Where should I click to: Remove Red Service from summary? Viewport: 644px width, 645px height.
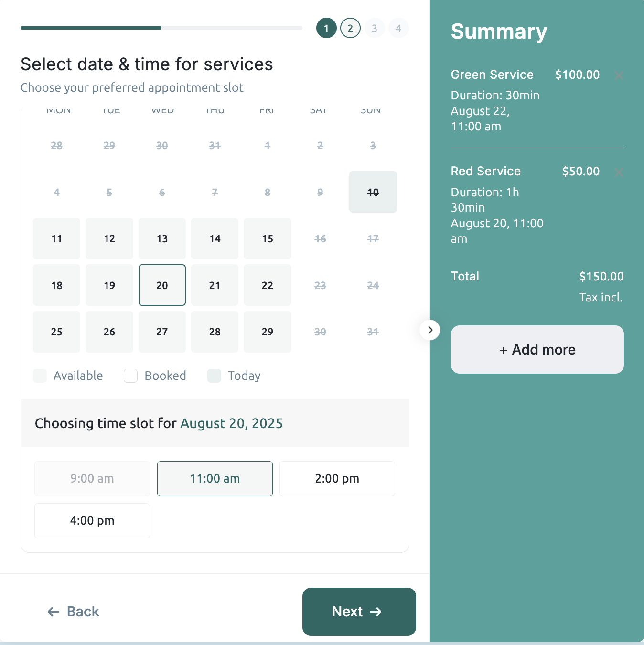(619, 172)
